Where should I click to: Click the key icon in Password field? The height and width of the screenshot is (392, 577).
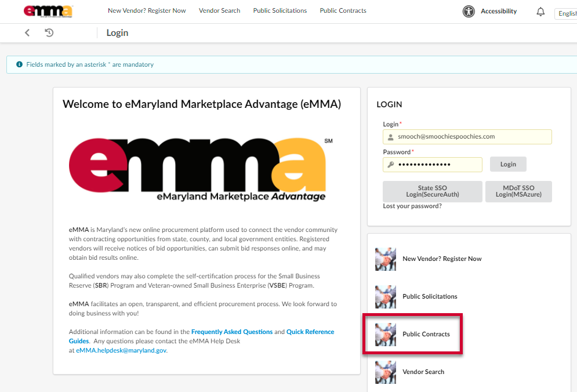point(390,165)
